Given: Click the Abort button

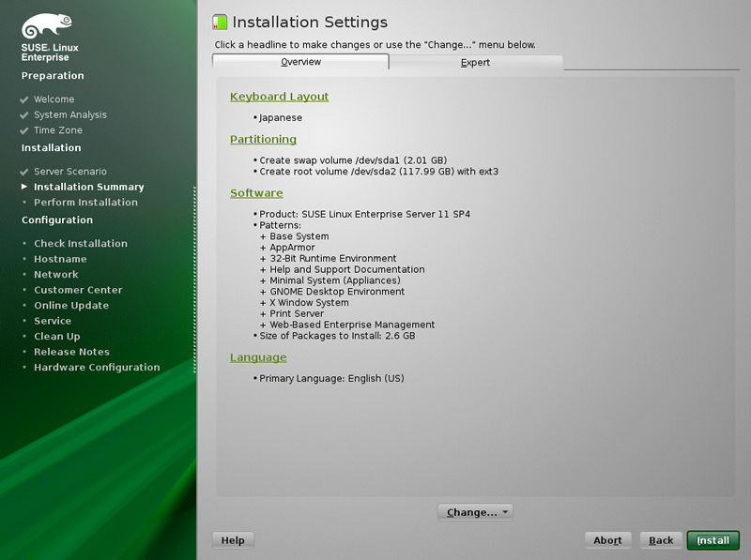Looking at the screenshot, I should [607, 540].
